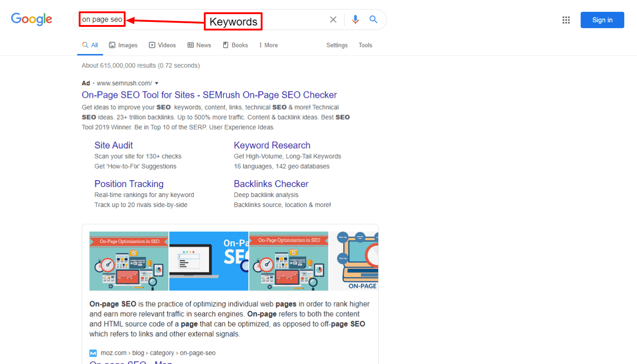The image size is (637, 364).
Task: Open the Backlinks Checker sitelink
Action: (271, 184)
